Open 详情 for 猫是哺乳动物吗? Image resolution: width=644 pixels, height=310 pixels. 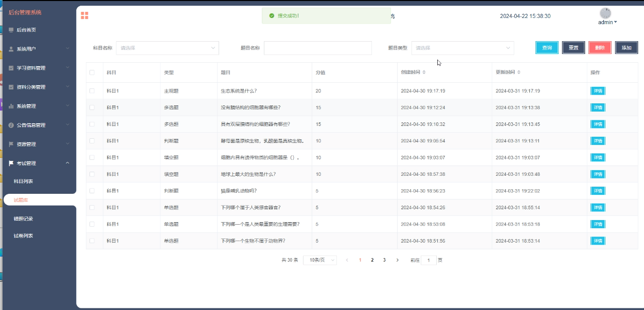598,191
